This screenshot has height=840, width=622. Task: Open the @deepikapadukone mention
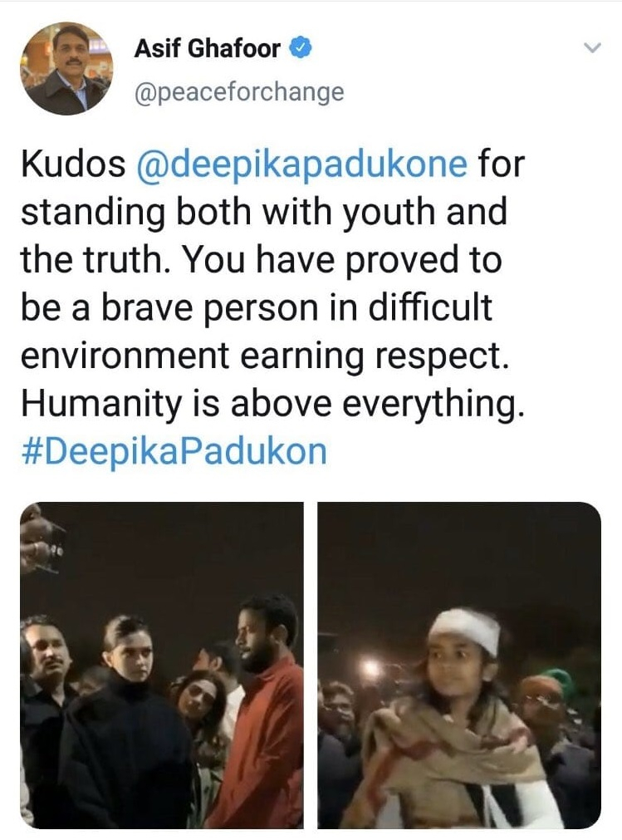pyautogui.click(x=302, y=164)
